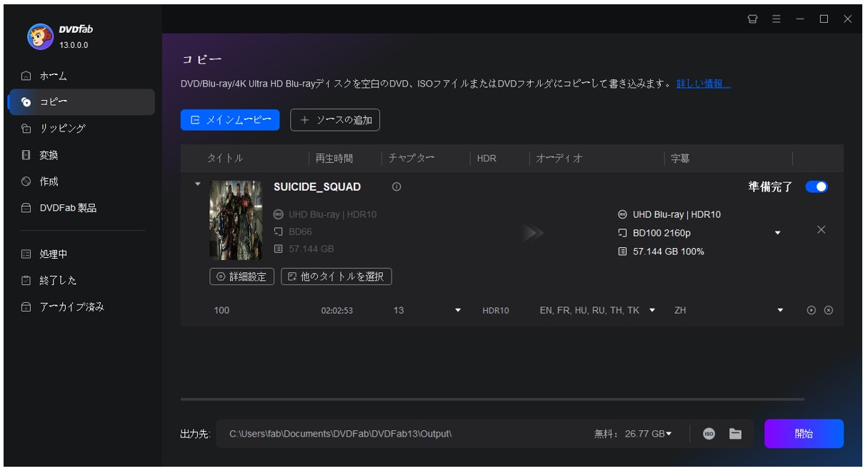Open the skin/theme shirt icon

[x=752, y=19]
